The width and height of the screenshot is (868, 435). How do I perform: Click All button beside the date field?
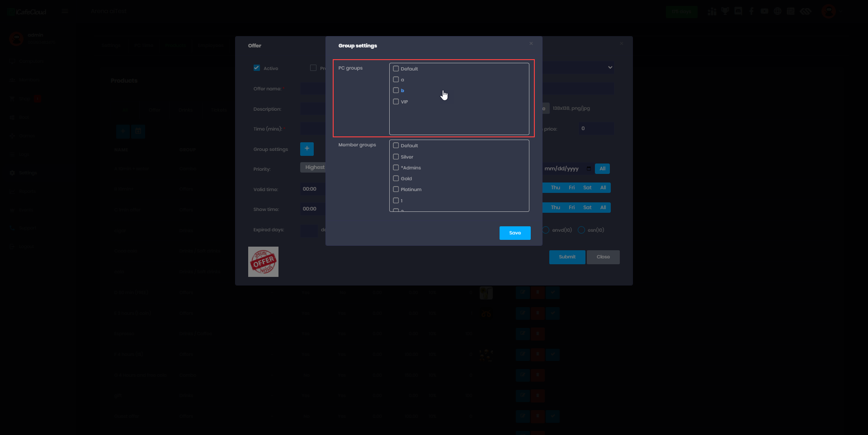[602, 168]
